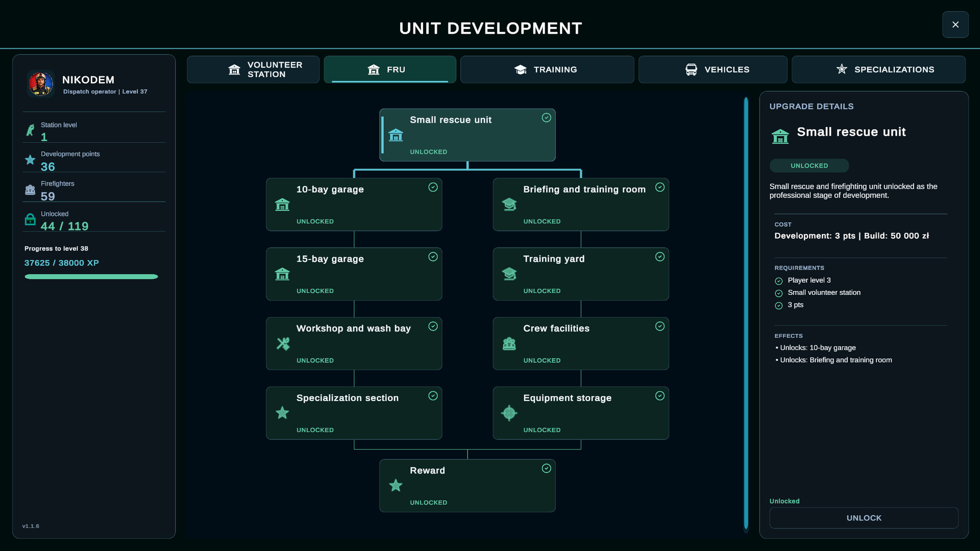The width and height of the screenshot is (980, 551).
Task: Switch to the FRU tab
Action: pyautogui.click(x=390, y=69)
